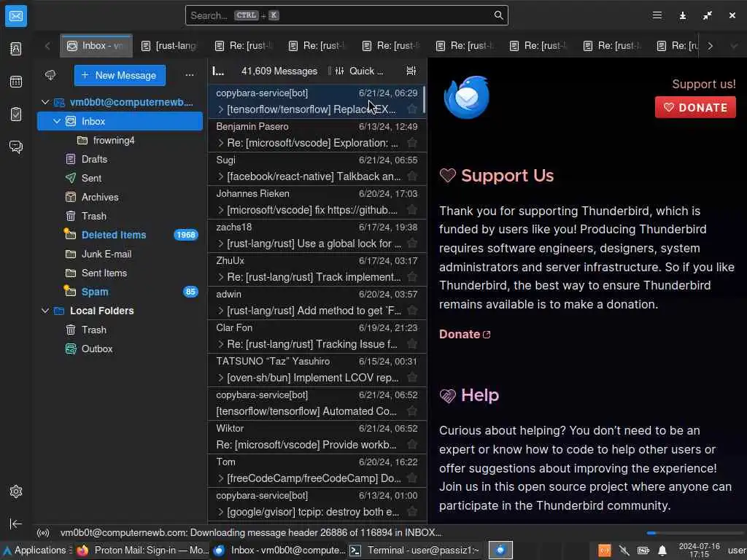The image size is (747, 560).
Task: Click the Support us! link
Action: [x=704, y=84]
